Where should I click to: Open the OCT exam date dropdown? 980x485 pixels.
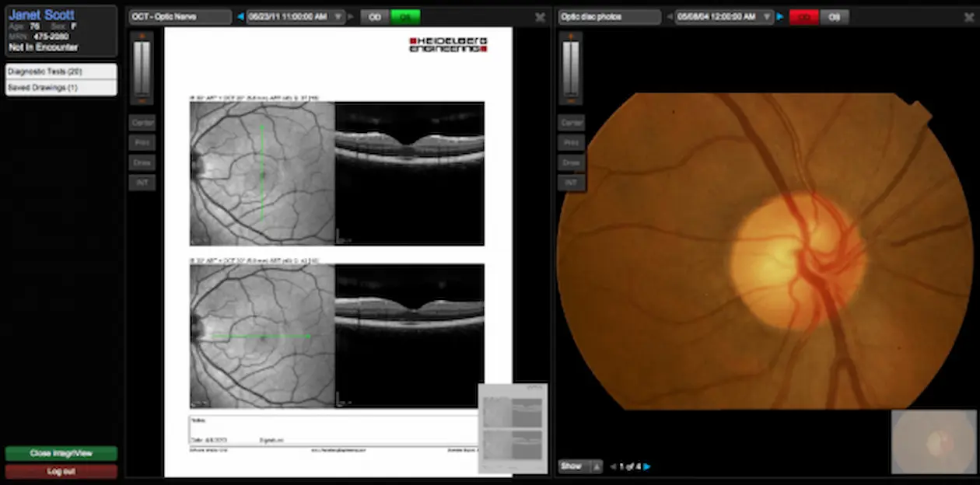337,16
